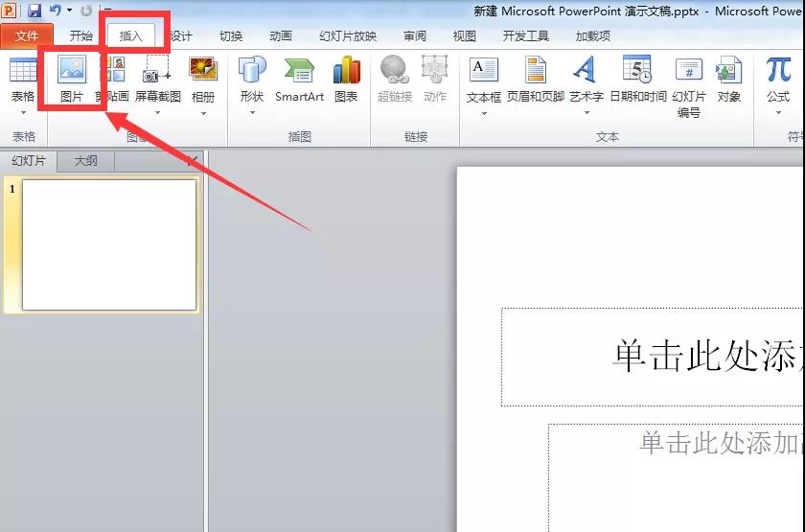Select the 幻灯片 pane tab

point(29,161)
